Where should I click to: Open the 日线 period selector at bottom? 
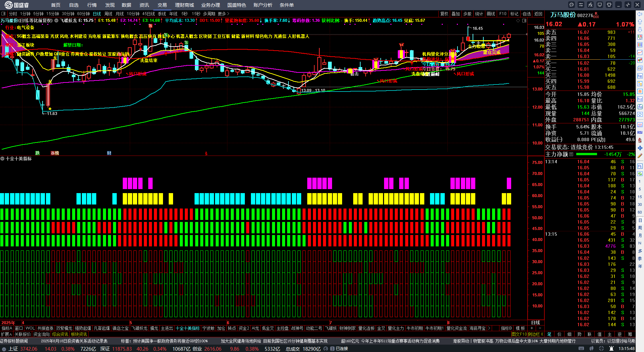tap(535, 322)
